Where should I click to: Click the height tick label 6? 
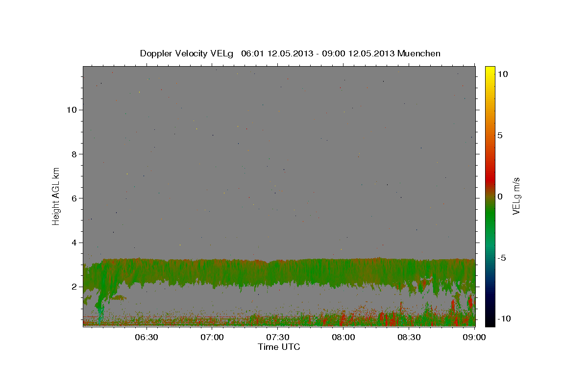click(x=75, y=198)
